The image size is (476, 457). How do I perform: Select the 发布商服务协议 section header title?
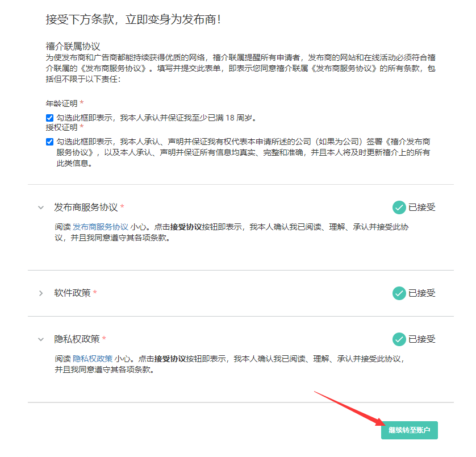[x=86, y=207]
